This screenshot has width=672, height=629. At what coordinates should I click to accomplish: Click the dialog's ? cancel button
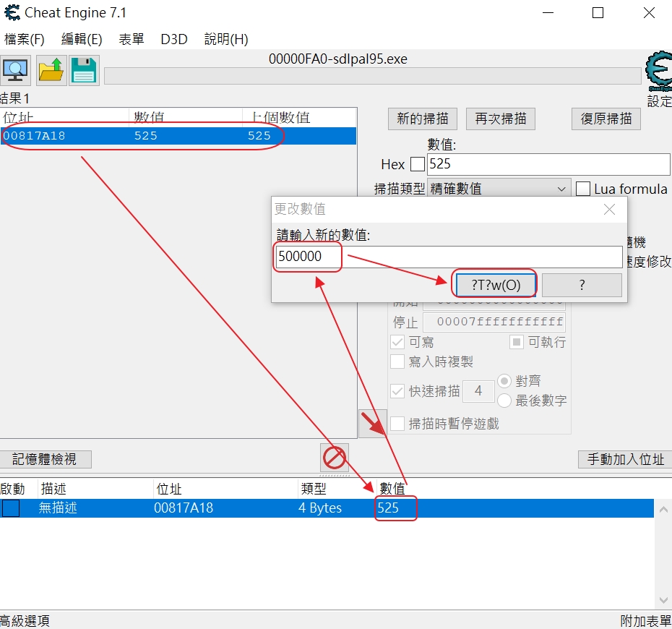tap(582, 285)
